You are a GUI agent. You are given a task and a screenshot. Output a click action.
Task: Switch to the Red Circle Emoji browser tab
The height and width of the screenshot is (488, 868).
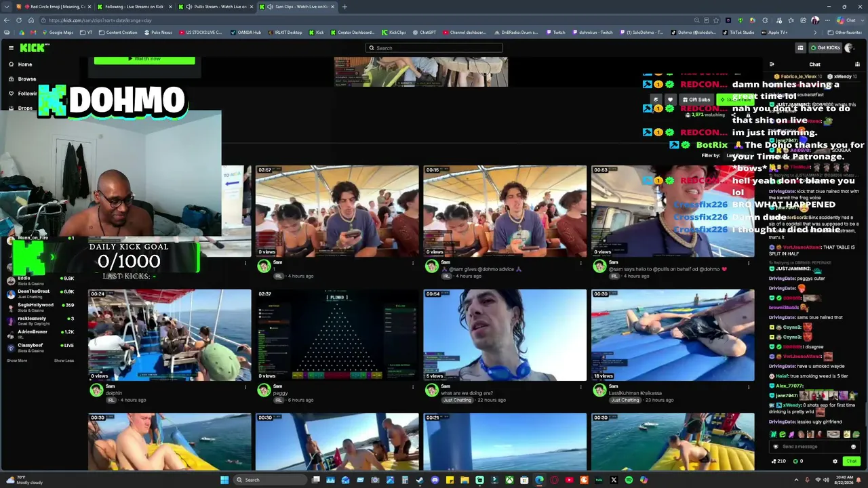[54, 7]
